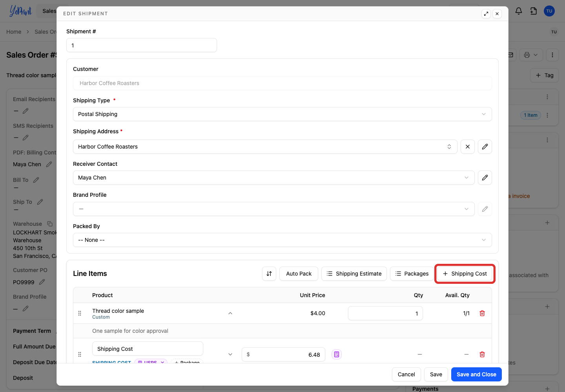Open the Packages list
Image resolution: width=565 pixels, height=392 pixels.
(412, 274)
